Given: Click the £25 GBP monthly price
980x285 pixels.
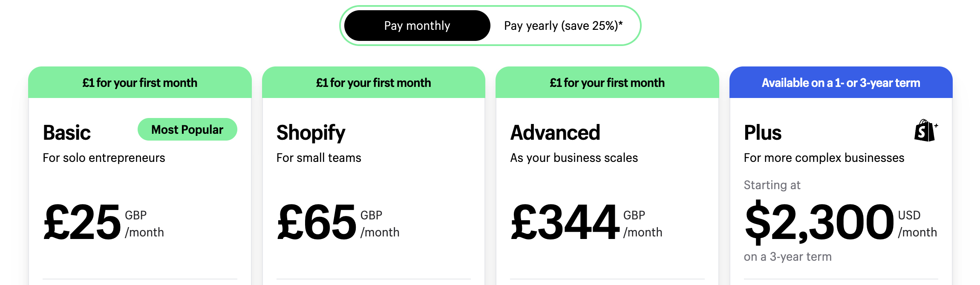Looking at the screenshot, I should [x=104, y=222].
